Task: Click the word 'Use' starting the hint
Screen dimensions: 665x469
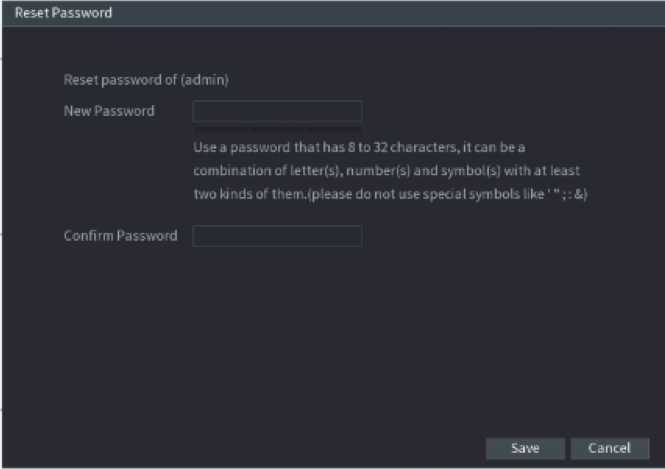Action: [x=203, y=146]
